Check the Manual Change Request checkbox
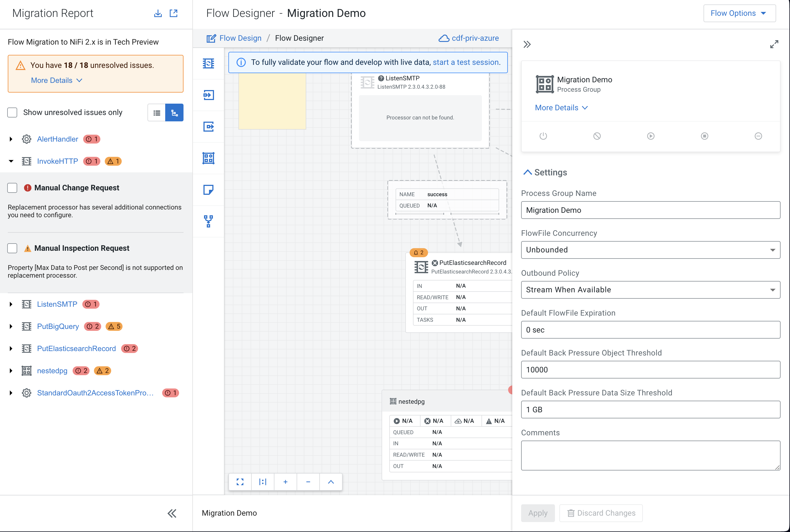Screen dimensions: 790x532 pyautogui.click(x=12, y=188)
